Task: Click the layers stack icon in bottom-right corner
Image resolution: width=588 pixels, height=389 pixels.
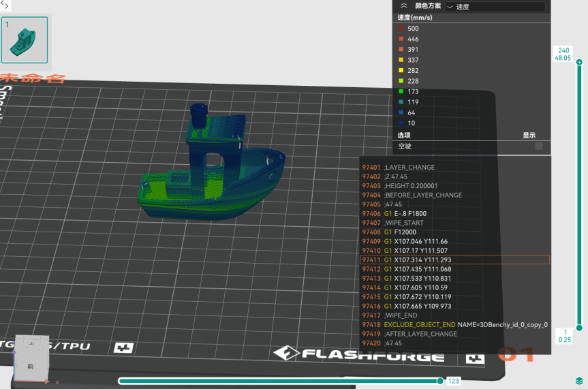Action: (579, 381)
